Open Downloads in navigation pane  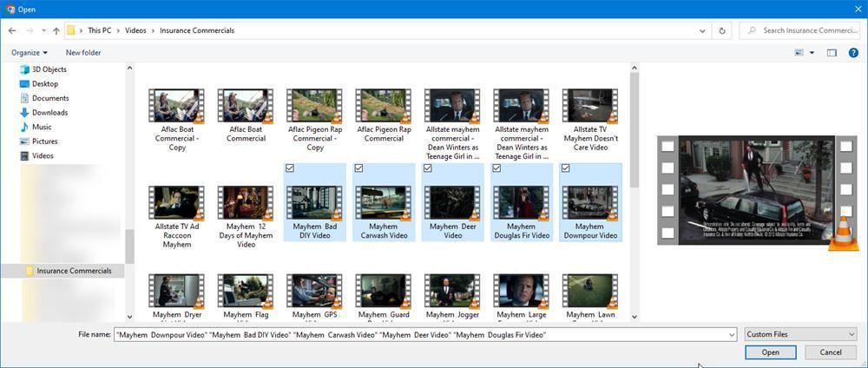(43, 112)
